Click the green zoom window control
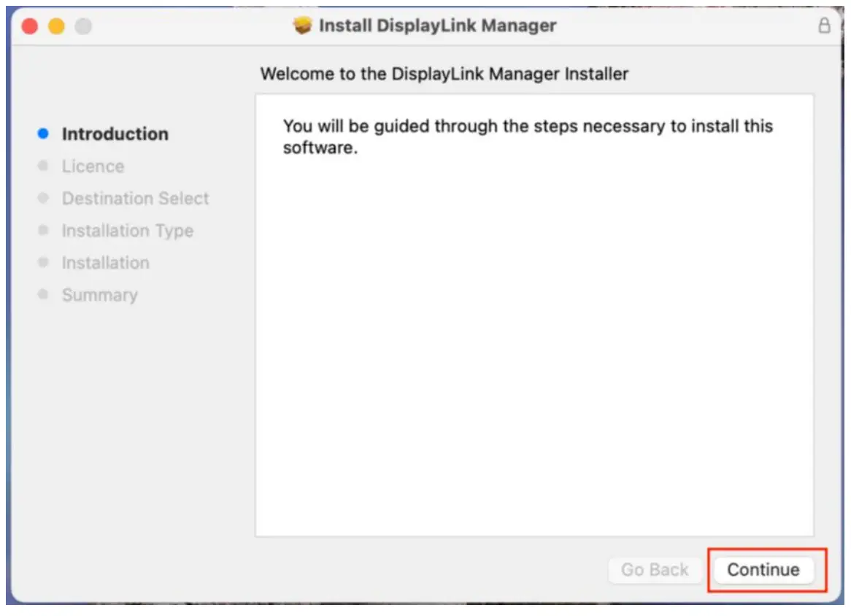851x616 pixels. pos(83,25)
